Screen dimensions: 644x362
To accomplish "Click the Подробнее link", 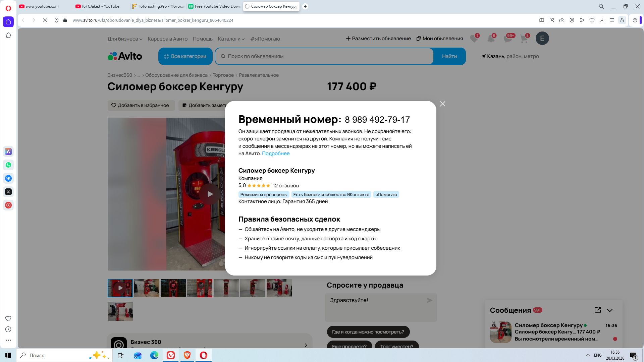I will tap(275, 154).
